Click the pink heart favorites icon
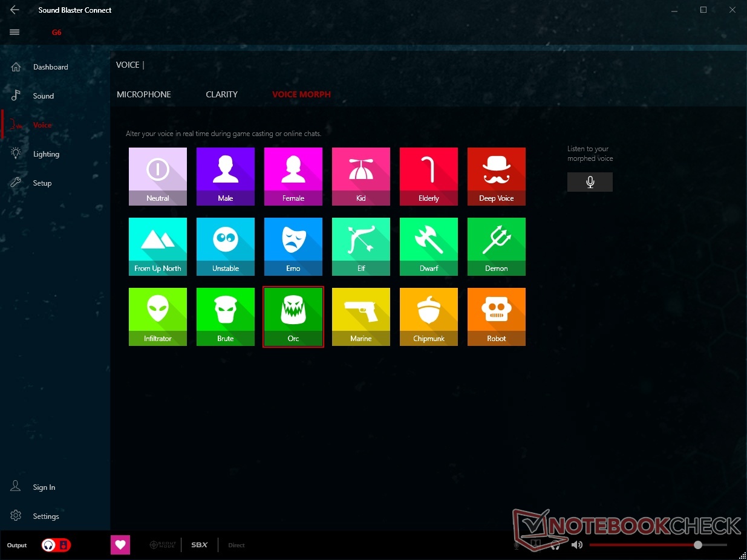Screen dimensions: 747x560 pyautogui.click(x=120, y=545)
